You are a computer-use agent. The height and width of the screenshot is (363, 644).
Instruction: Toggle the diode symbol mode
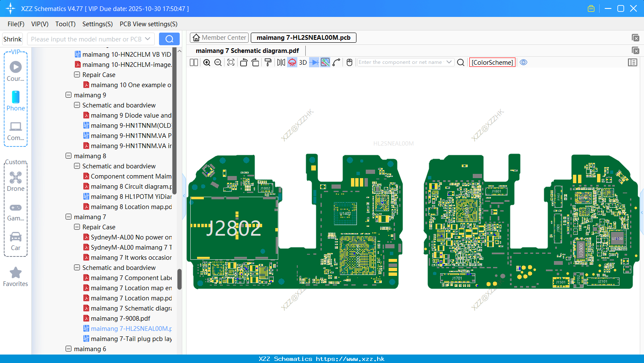[314, 62]
